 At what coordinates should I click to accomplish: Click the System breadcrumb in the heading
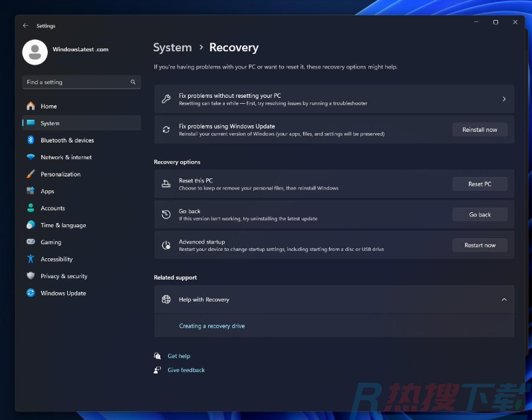coord(172,47)
